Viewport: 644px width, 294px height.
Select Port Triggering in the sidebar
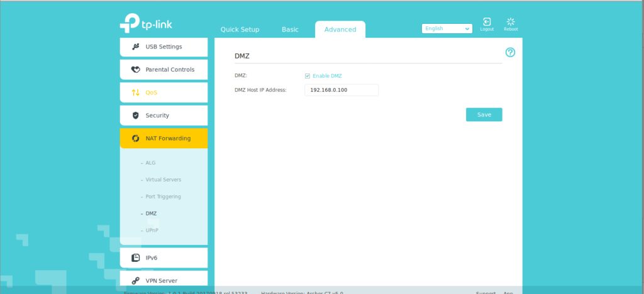tap(163, 197)
